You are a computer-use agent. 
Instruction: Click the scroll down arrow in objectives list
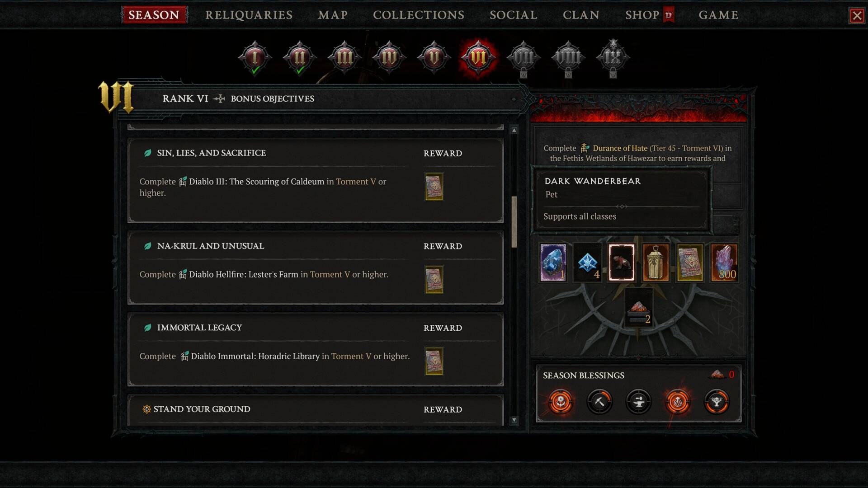point(514,420)
